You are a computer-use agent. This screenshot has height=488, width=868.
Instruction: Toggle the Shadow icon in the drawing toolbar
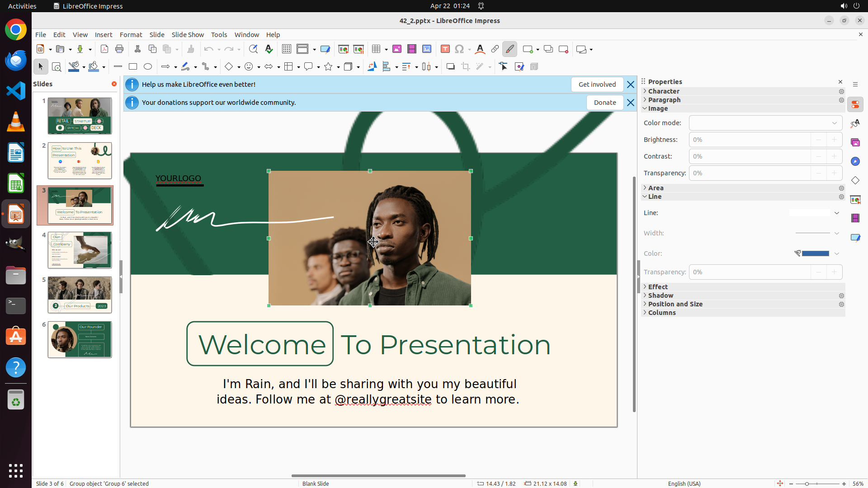coord(450,67)
